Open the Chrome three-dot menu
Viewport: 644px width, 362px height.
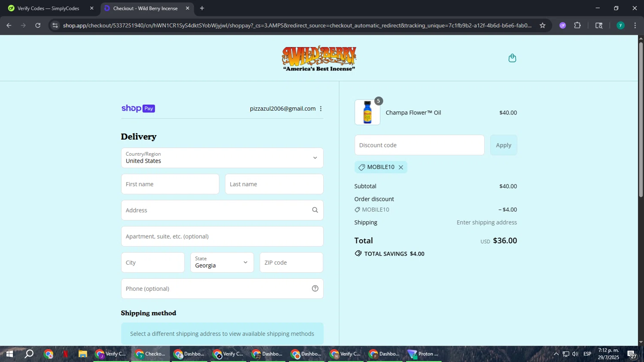tap(635, 25)
